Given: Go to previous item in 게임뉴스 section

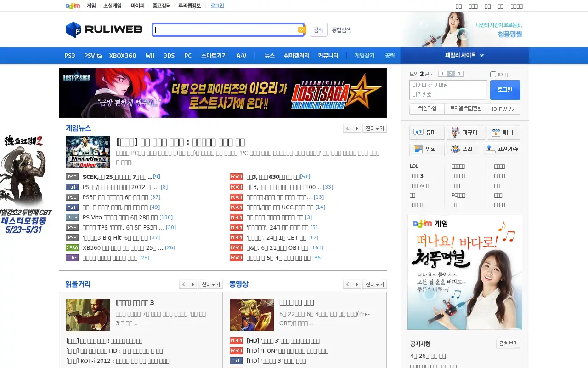Looking at the screenshot, I should pyautogui.click(x=348, y=128).
